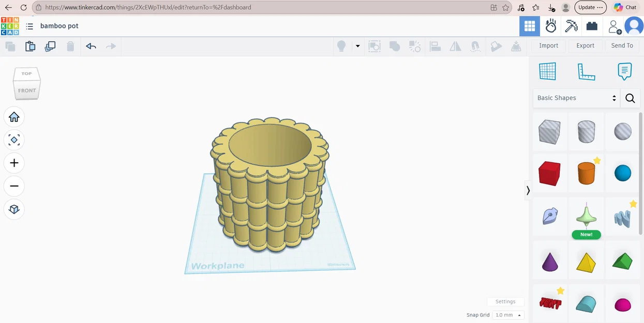Search shapes with the magnifier icon
The width and height of the screenshot is (644, 323).
pos(630,98)
